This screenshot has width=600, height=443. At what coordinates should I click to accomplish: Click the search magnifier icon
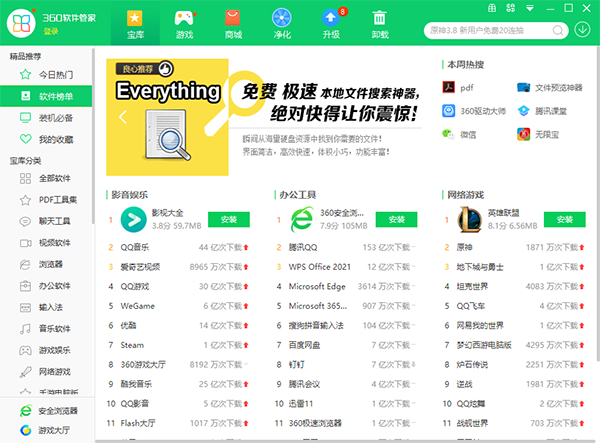click(555, 31)
